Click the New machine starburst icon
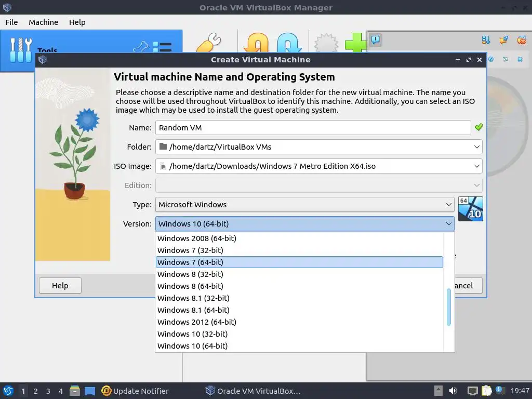Image resolution: width=532 pixels, height=399 pixels. 326,43
